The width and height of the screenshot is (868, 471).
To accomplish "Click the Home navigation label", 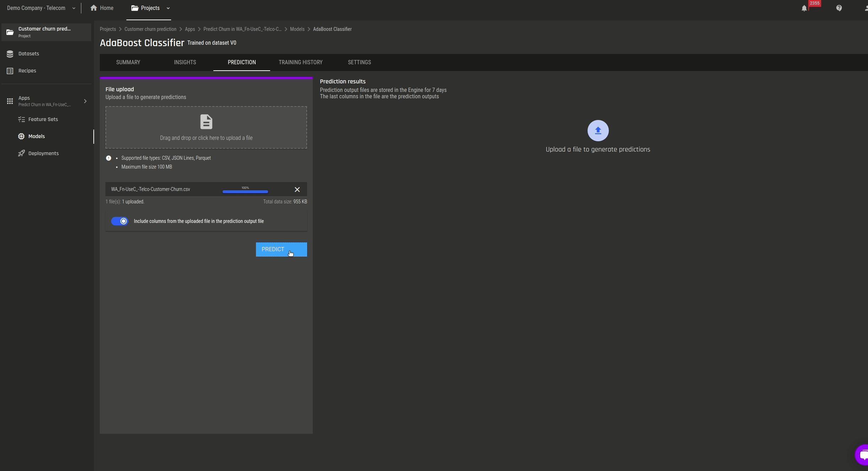I will point(107,8).
